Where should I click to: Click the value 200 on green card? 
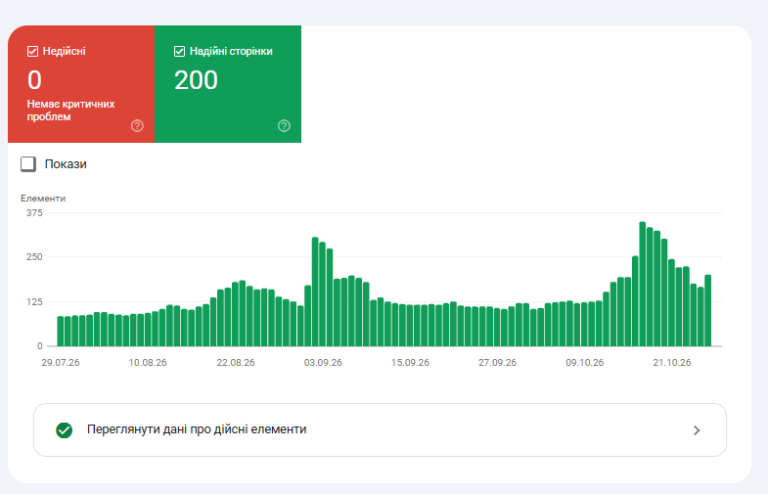coord(196,80)
